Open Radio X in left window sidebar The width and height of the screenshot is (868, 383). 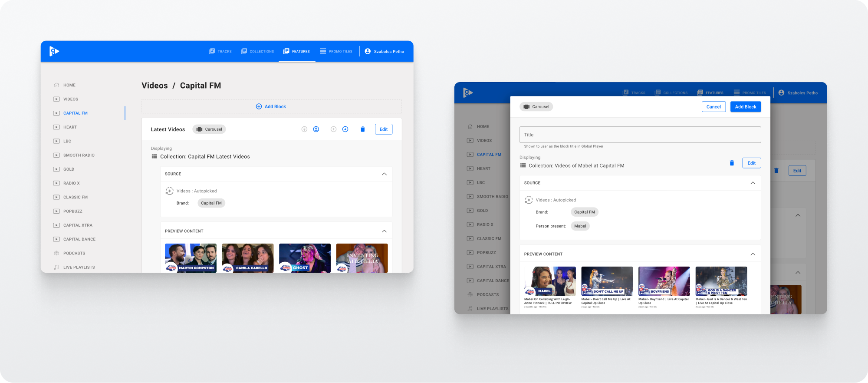coord(66,183)
